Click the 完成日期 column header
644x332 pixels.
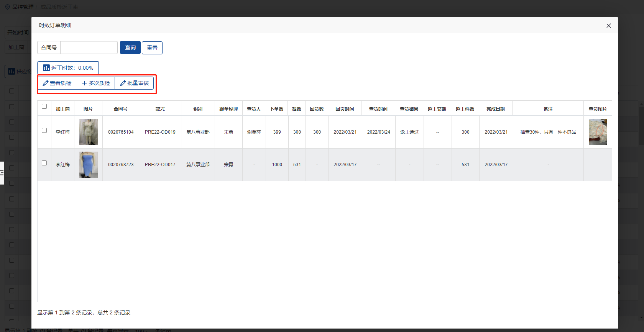tap(496, 109)
